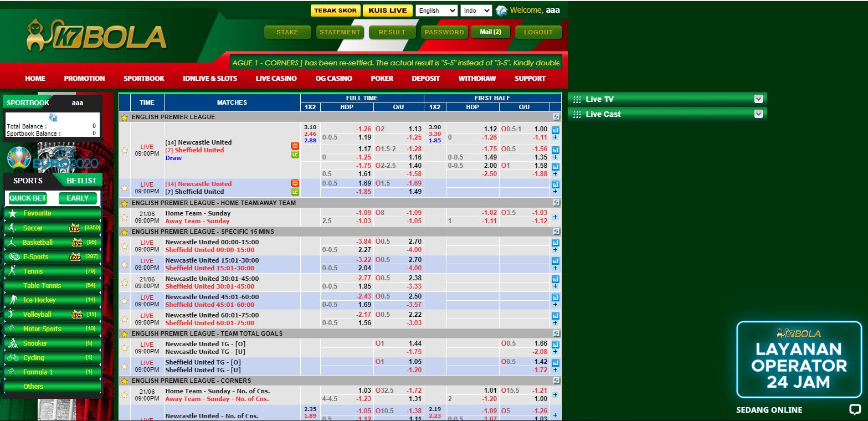Viewport: 868px width, 421px height.
Task: Open stats for Newcastle United TG row
Action: coord(556,344)
